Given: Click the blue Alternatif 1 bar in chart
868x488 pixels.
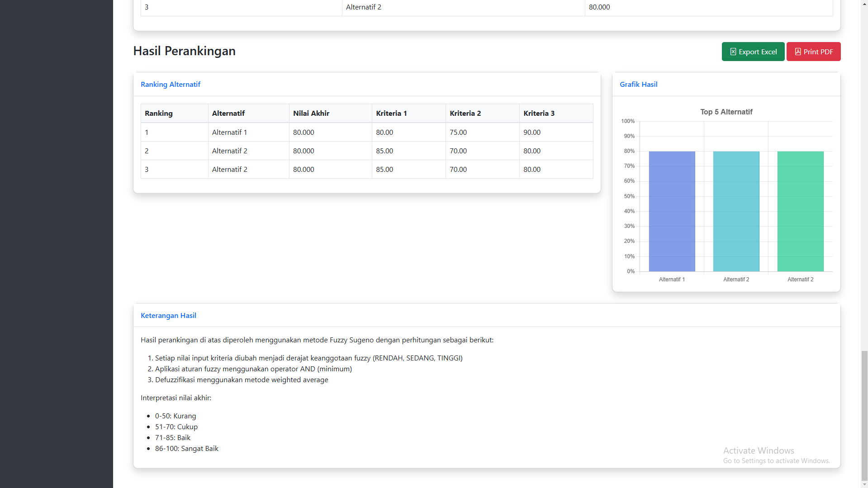Looking at the screenshot, I should (x=672, y=211).
